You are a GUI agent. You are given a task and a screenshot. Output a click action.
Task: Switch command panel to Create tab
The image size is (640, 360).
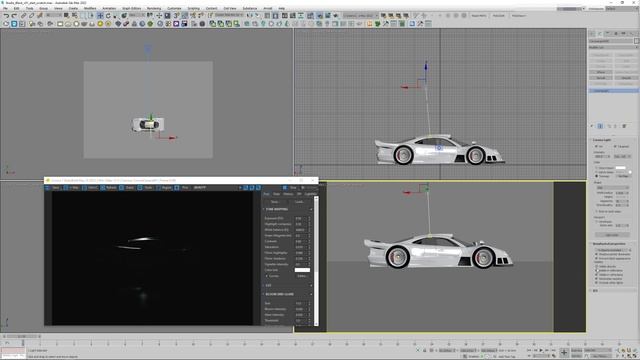point(593,33)
